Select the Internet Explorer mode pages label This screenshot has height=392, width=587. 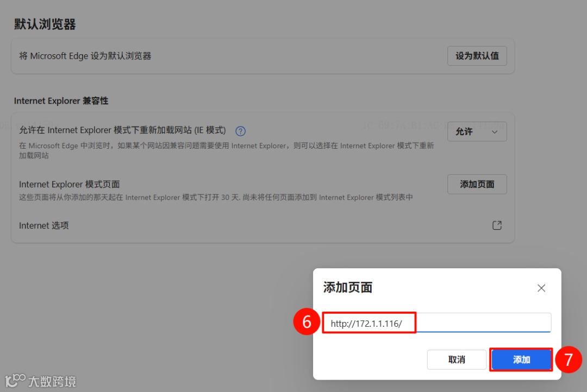[69, 185]
